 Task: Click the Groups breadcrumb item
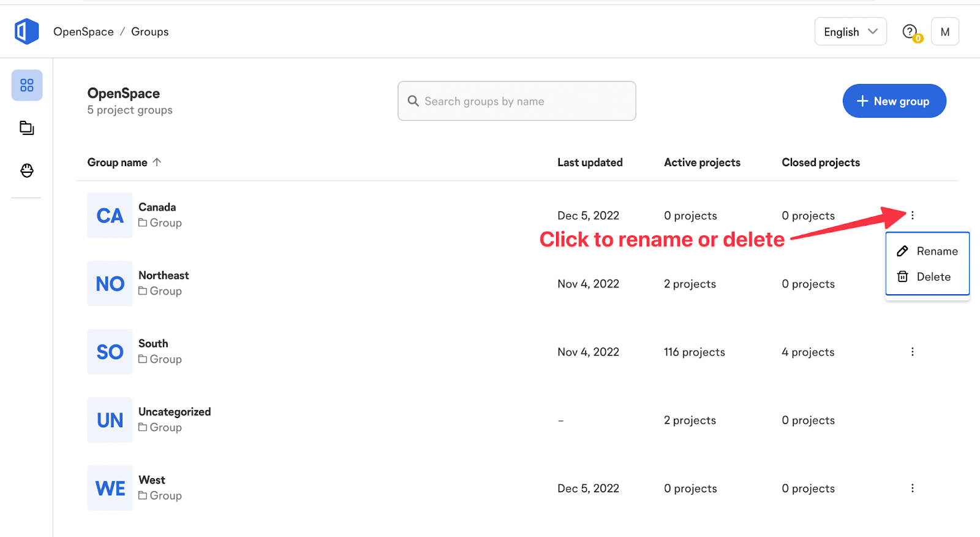[150, 32]
